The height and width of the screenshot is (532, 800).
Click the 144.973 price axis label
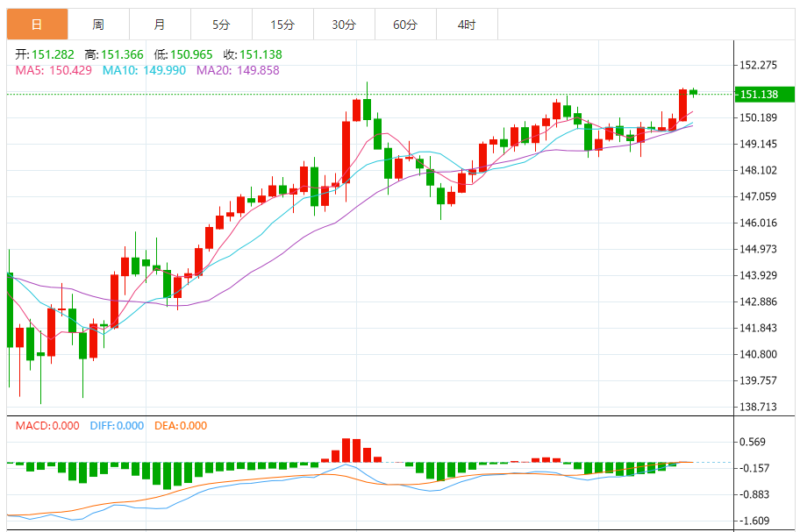758,249
